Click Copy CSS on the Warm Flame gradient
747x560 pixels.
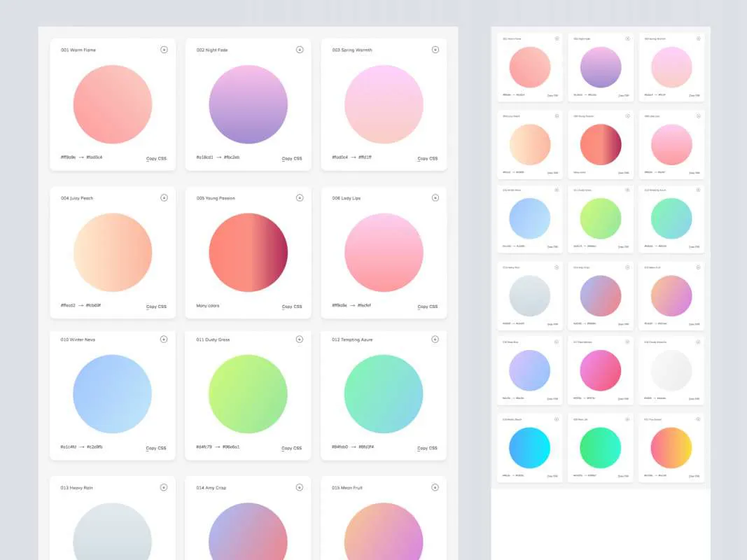pos(156,158)
